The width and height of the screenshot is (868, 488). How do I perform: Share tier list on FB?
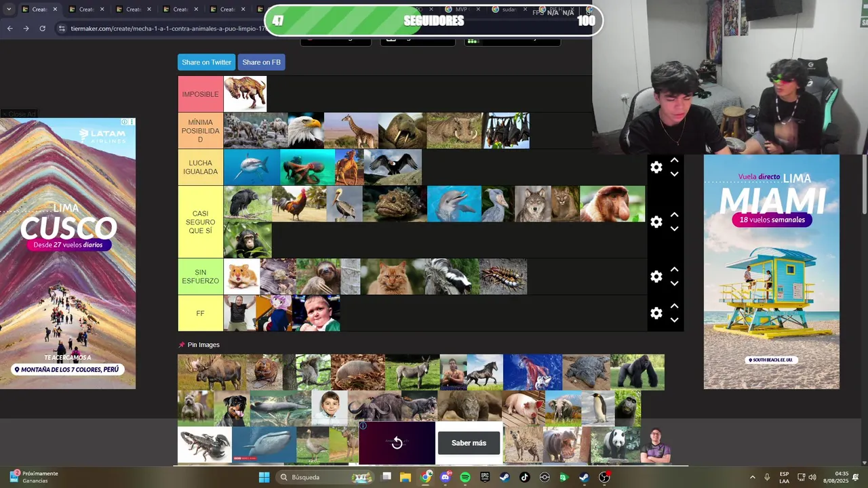click(x=261, y=62)
